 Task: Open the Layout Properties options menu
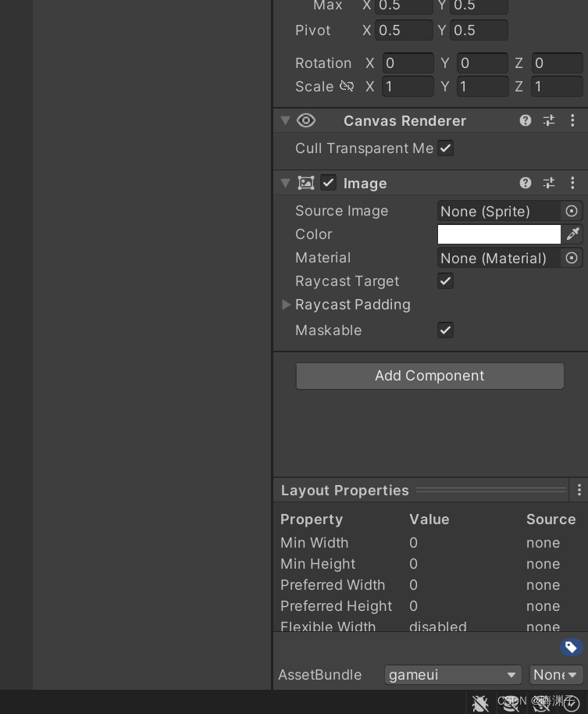[579, 490]
